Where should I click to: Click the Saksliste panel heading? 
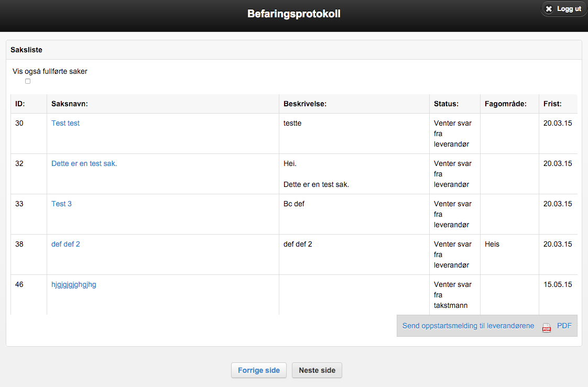click(26, 50)
